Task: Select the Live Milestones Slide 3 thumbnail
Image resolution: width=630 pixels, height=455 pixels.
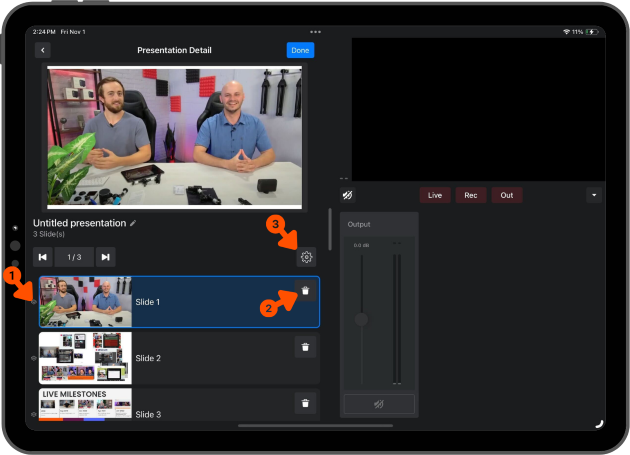Action: [x=86, y=405]
